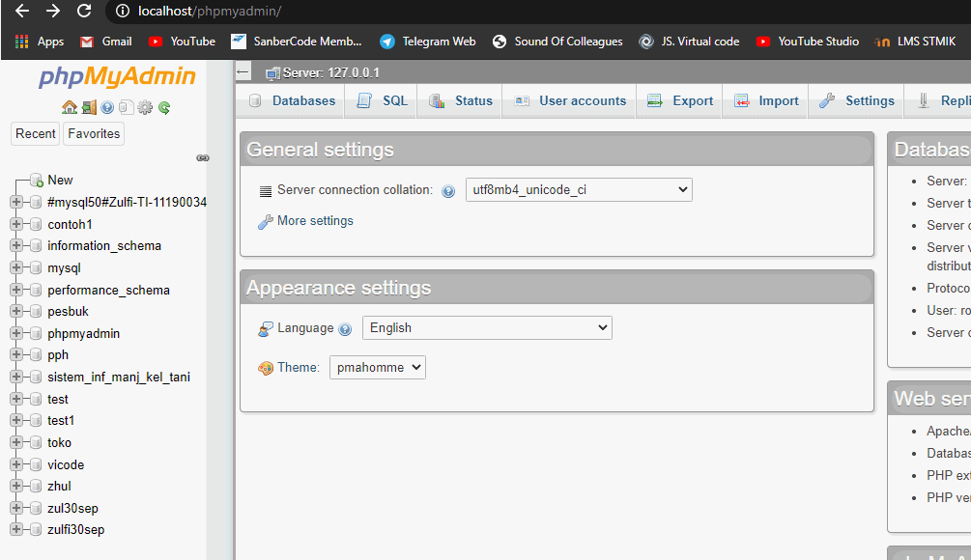Select the zhul database in tree
The width and height of the screenshot is (971, 560).
point(60,487)
